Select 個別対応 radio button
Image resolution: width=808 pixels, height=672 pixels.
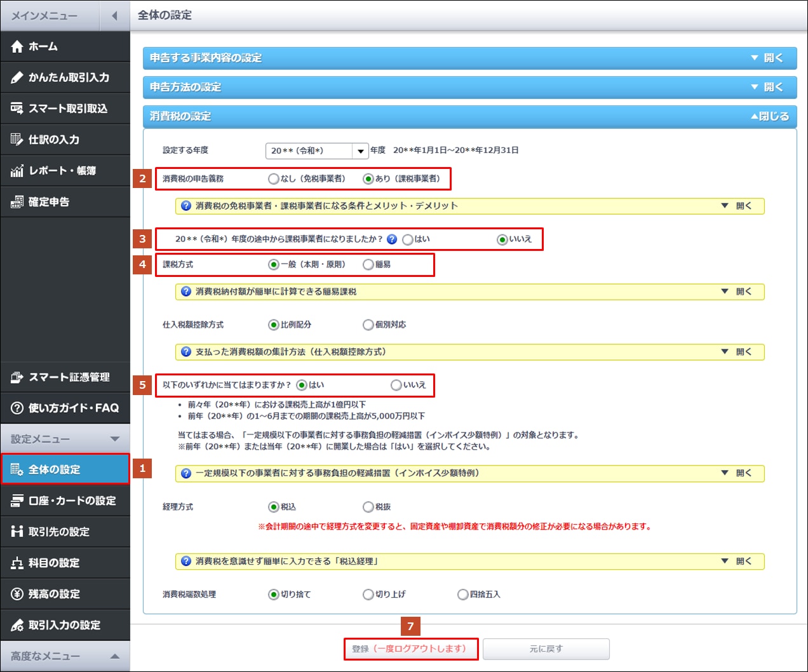368,325
